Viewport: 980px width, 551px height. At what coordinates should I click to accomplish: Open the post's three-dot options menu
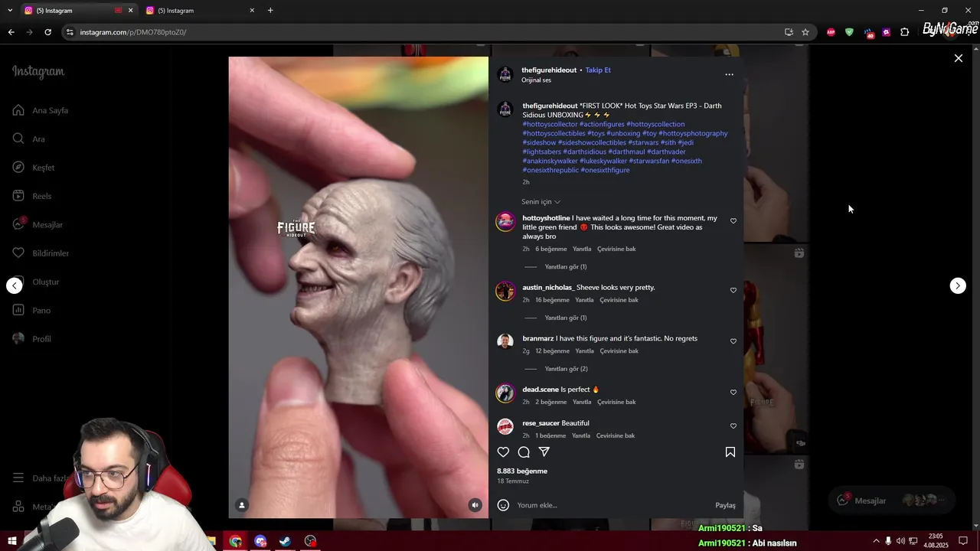[729, 74]
